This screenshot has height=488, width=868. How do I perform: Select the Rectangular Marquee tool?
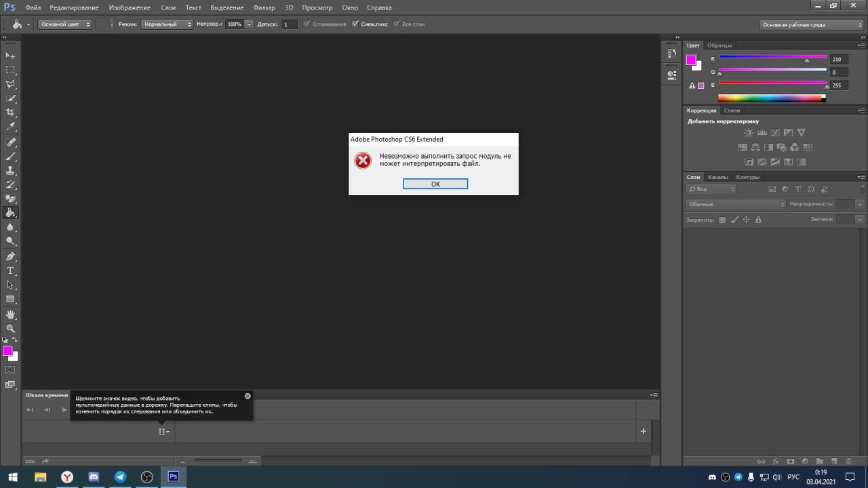coord(10,70)
